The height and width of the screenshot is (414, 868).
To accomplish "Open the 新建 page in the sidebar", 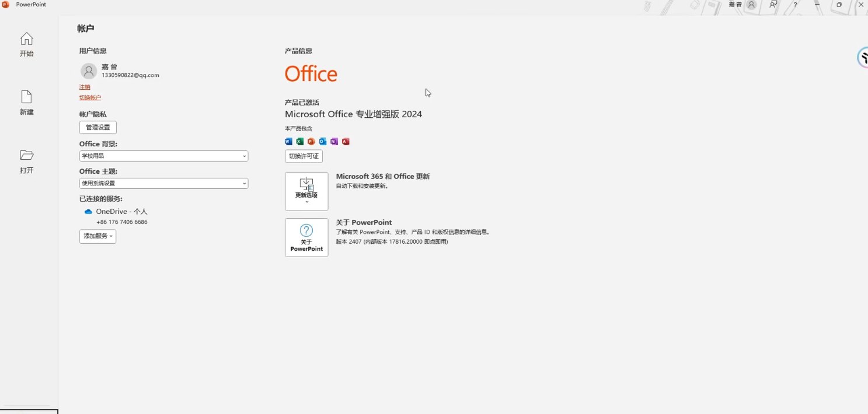I will [x=26, y=103].
